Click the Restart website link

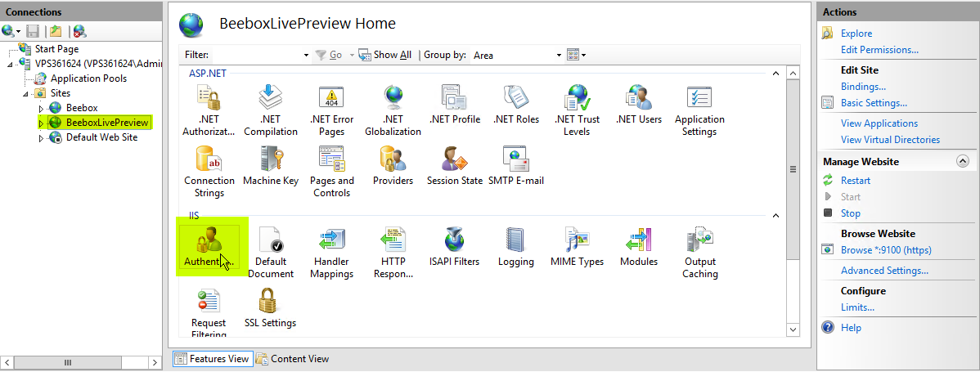tap(855, 181)
